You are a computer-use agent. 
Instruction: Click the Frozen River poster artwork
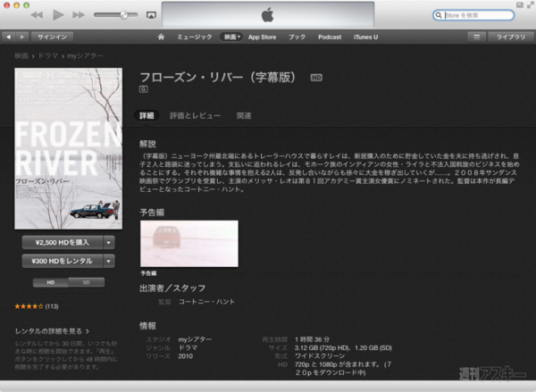click(69, 148)
